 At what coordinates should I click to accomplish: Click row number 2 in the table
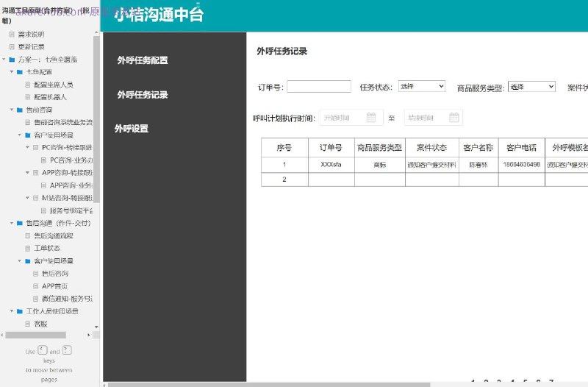click(284, 180)
